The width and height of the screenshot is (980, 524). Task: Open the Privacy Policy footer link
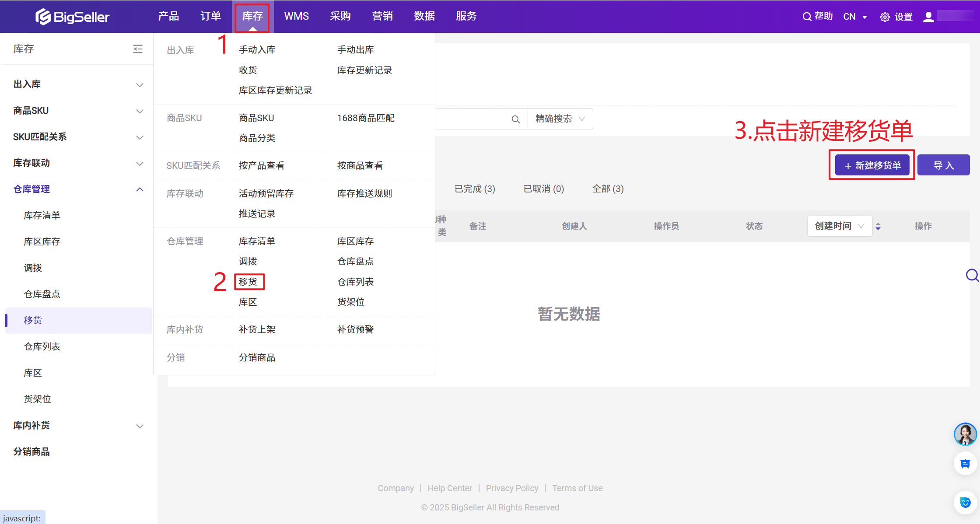(x=512, y=488)
